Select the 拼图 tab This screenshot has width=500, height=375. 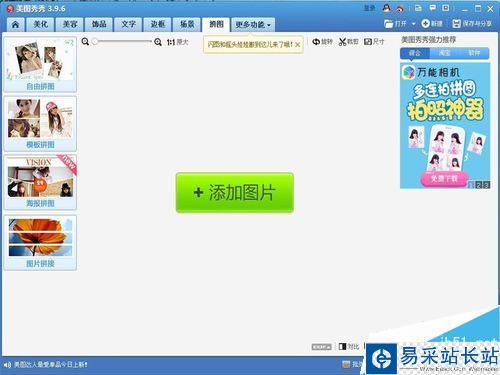(x=216, y=24)
